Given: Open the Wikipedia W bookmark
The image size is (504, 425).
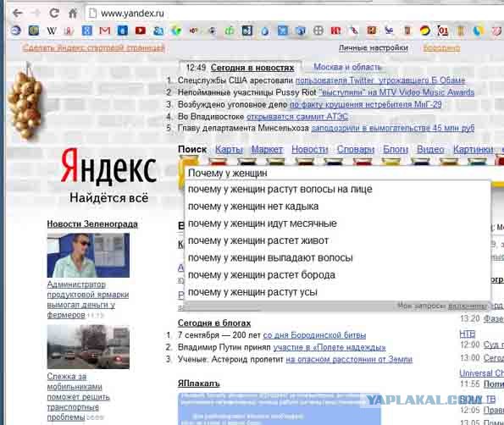Looking at the screenshot, I should pos(52,30).
